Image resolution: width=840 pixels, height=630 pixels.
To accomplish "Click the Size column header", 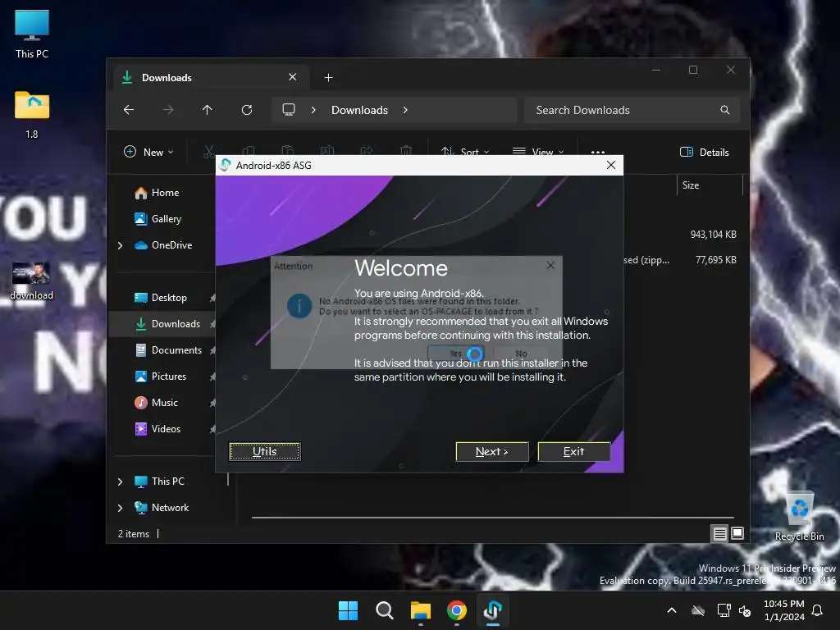I will pos(710,185).
